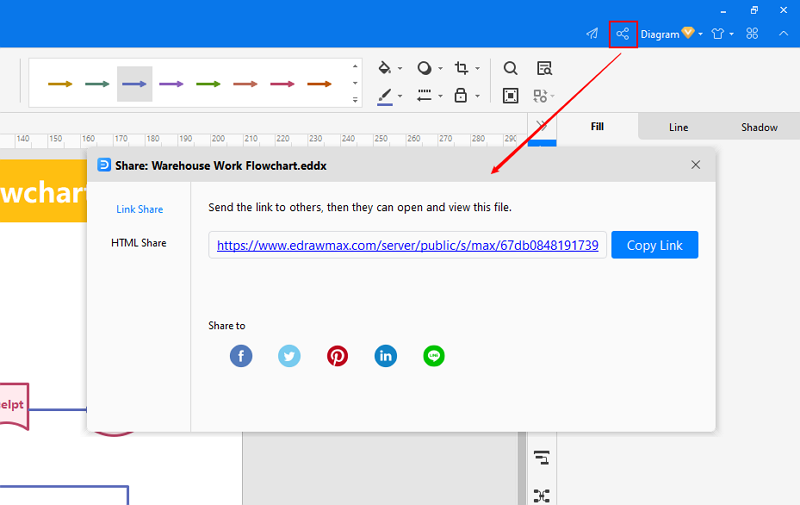
Task: Click the text wrap icon in side strip
Action: tap(542, 458)
